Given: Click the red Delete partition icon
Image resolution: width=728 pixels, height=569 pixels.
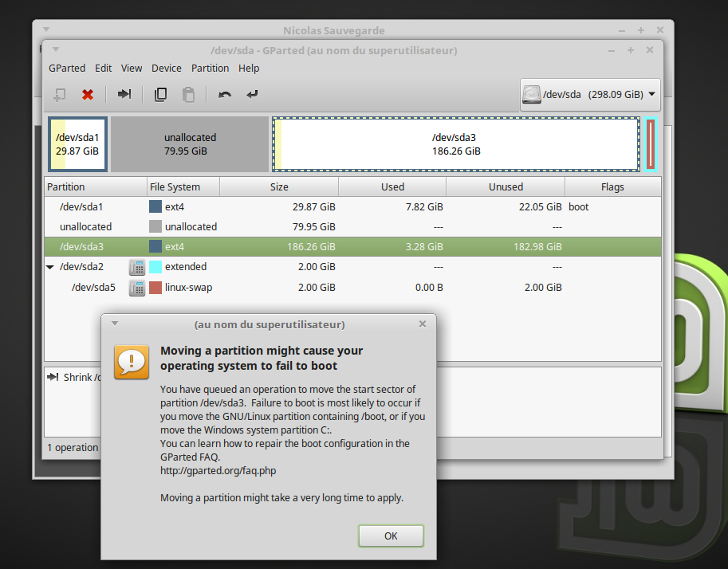Looking at the screenshot, I should (x=87, y=95).
